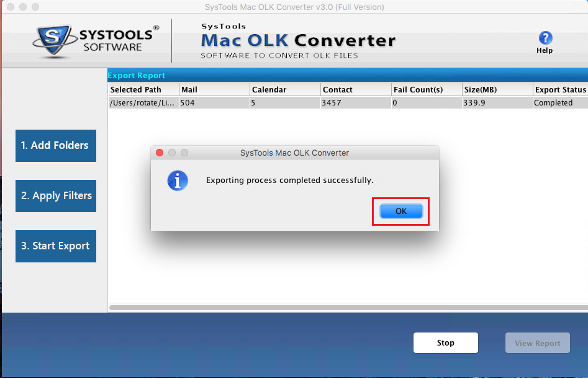This screenshot has width=588, height=379.
Task: Close the SysTools Mac OLK Converter dialog
Action: (x=160, y=153)
